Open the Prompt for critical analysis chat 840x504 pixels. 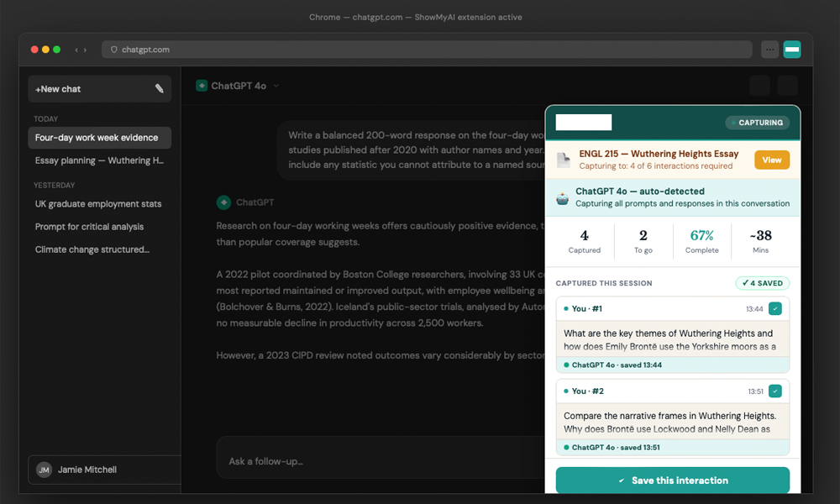tap(100, 227)
